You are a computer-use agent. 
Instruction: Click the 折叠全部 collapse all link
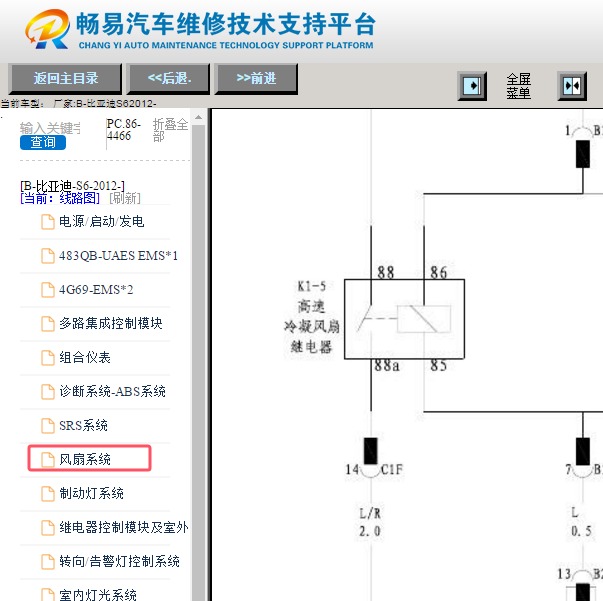coord(170,130)
